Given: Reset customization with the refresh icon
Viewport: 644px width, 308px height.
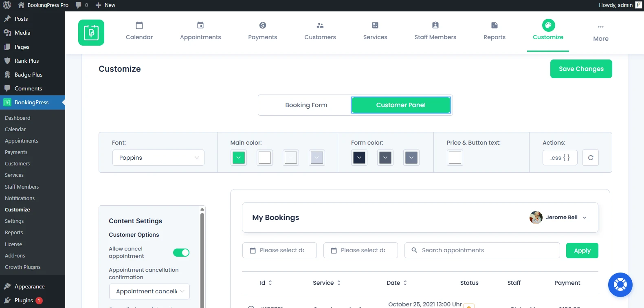Looking at the screenshot, I should (x=591, y=158).
